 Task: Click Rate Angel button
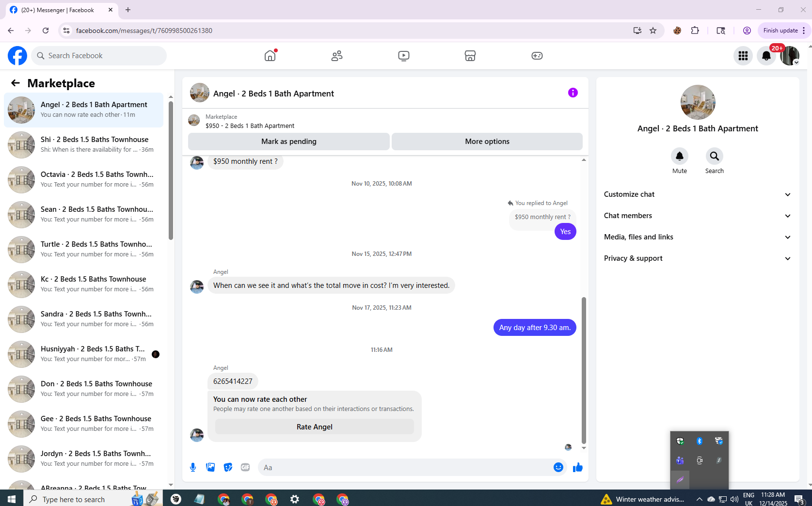click(x=315, y=427)
